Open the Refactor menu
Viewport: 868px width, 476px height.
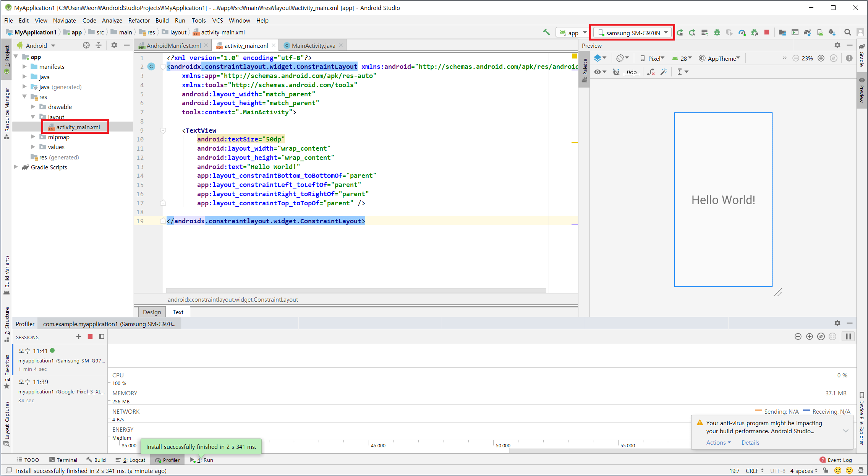click(139, 20)
